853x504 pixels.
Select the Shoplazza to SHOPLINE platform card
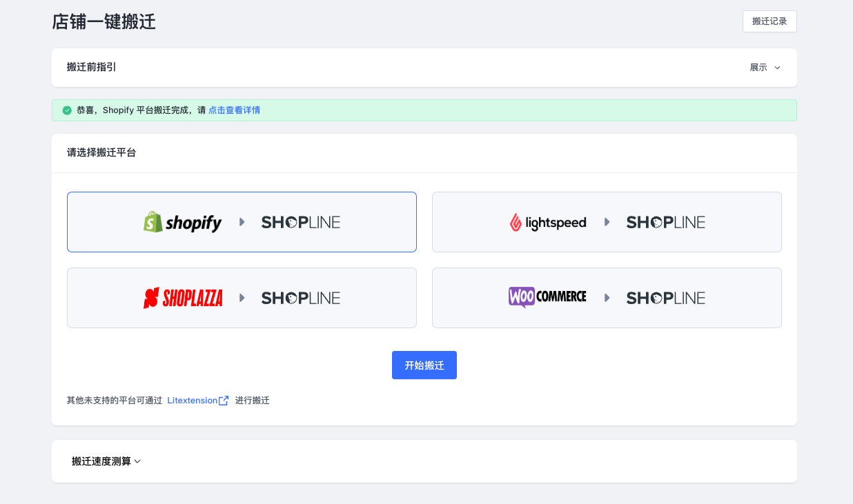point(242,298)
